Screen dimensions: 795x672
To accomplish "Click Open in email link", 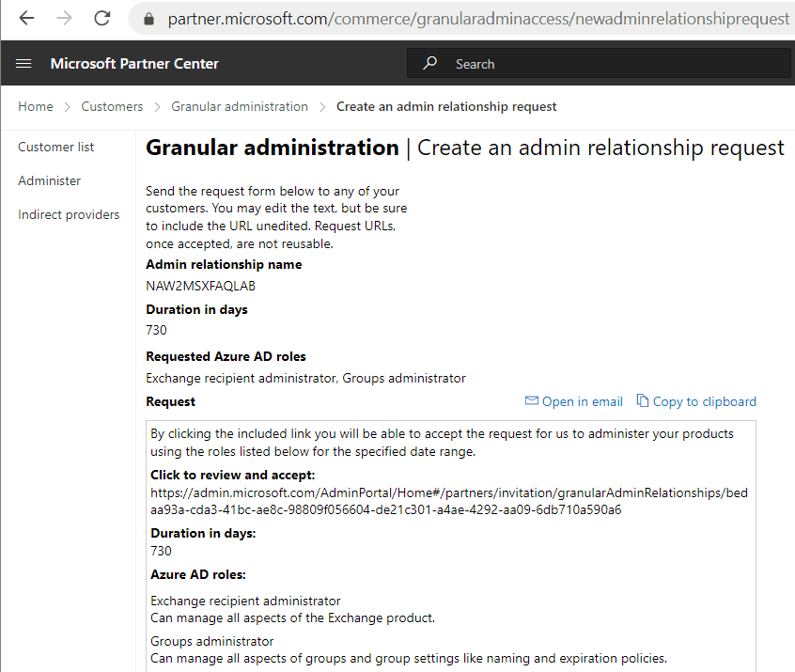I will (582, 401).
